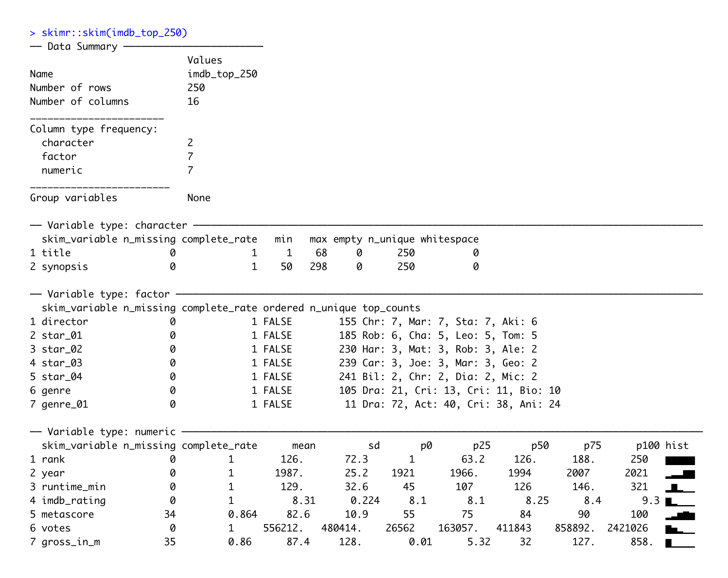Click the year variable histogram sparkline
This screenshot has width=728, height=578.
680,474
